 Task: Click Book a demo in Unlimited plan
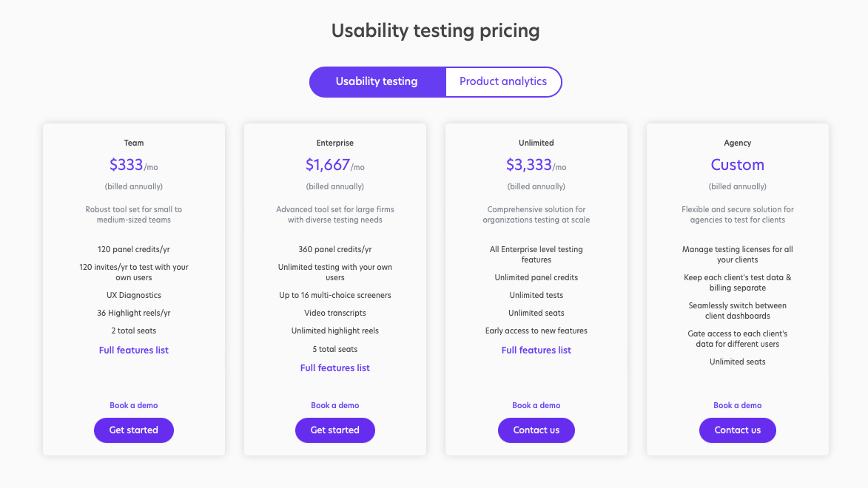click(536, 405)
